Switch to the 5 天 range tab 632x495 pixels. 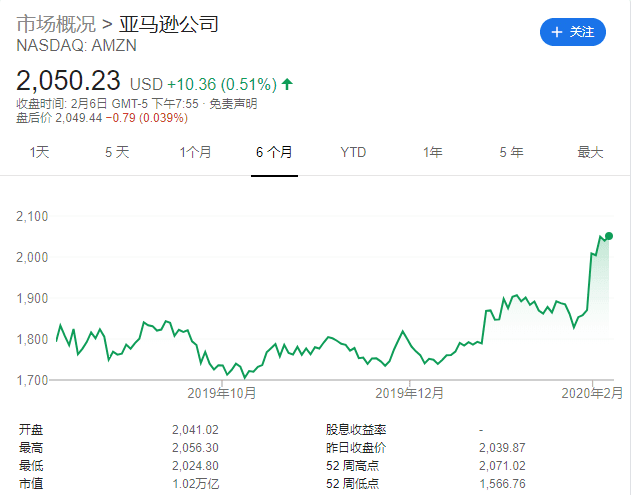pyautogui.click(x=117, y=152)
